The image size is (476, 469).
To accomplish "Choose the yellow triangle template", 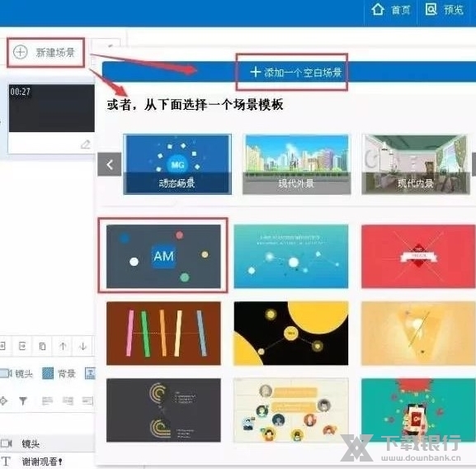I will point(418,334).
